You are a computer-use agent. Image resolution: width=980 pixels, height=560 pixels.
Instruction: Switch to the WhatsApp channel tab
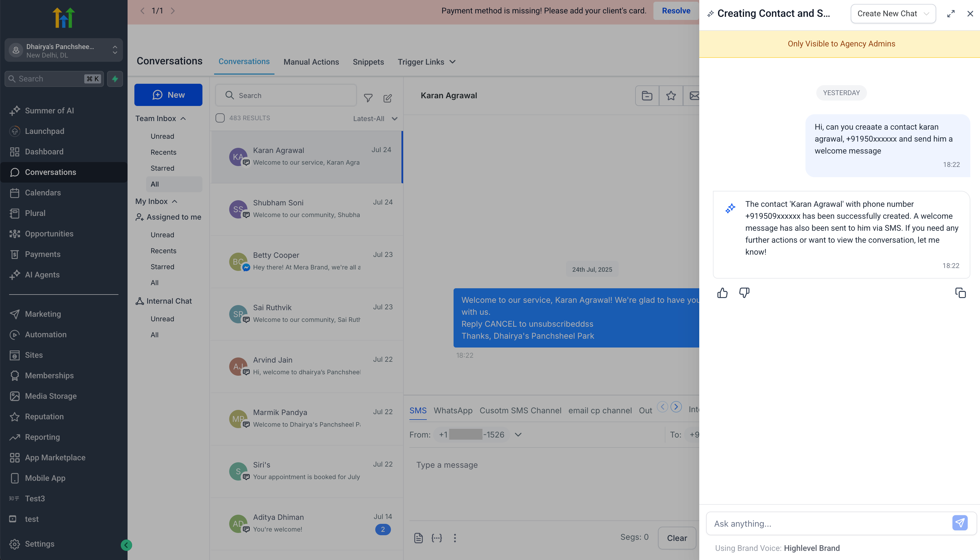point(452,410)
